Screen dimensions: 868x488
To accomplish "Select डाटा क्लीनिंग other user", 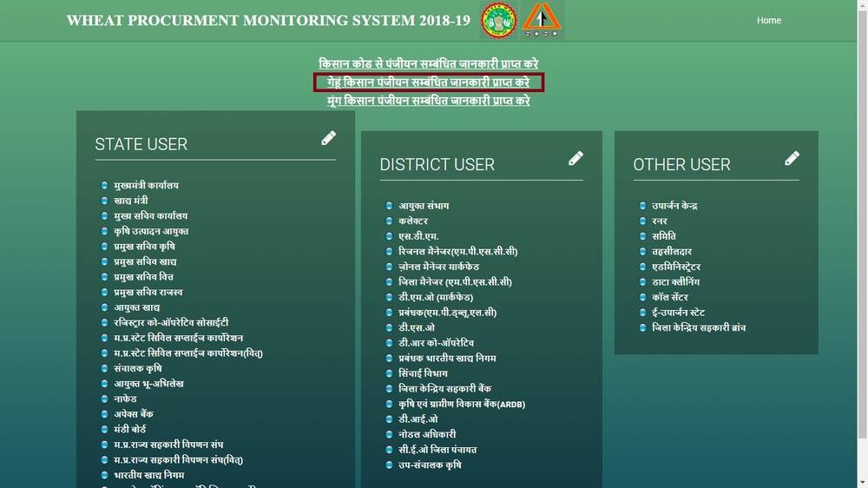I will 675,282.
